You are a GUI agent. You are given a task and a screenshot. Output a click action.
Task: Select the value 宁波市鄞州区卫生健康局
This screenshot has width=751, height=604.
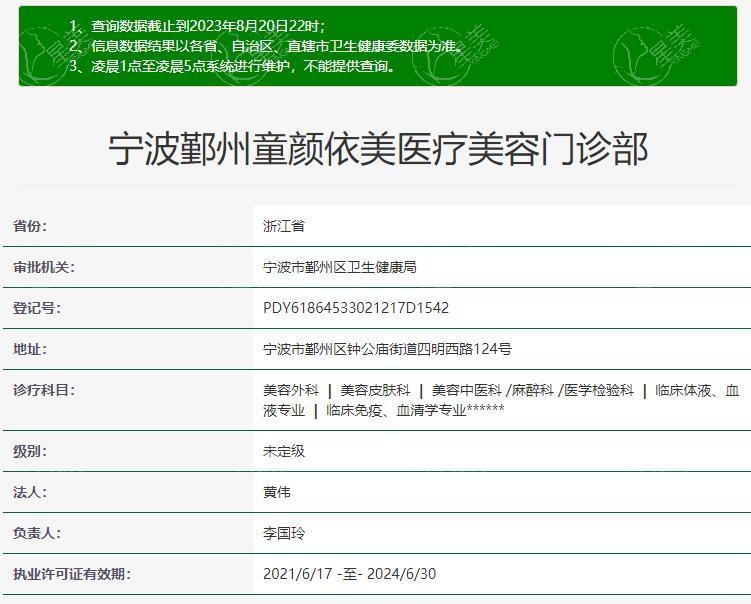(x=340, y=267)
